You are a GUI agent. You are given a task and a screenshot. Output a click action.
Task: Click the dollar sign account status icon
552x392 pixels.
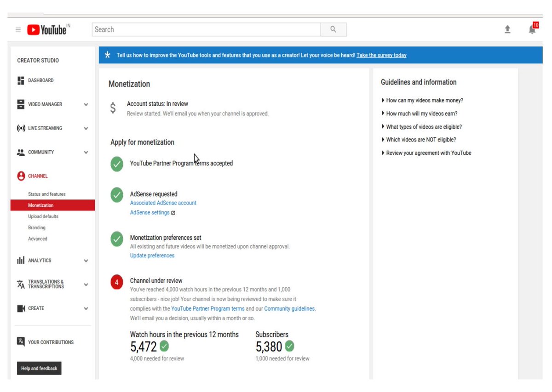113,108
